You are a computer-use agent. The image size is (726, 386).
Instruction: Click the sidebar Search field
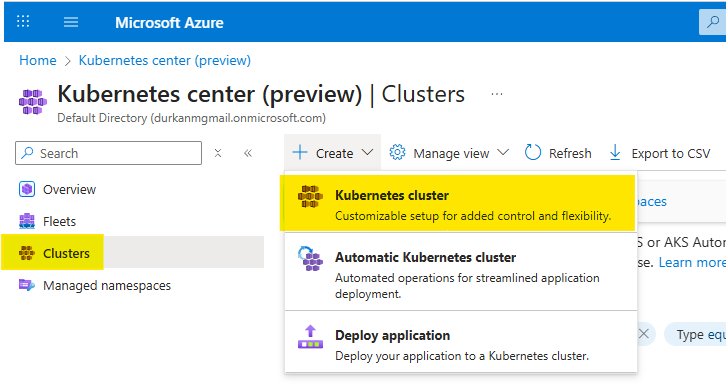click(x=108, y=153)
